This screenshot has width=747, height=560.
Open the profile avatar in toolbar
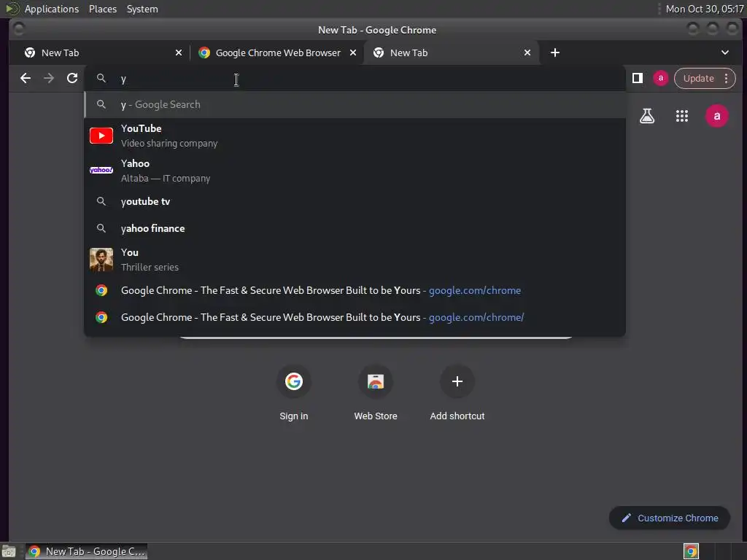pos(660,78)
